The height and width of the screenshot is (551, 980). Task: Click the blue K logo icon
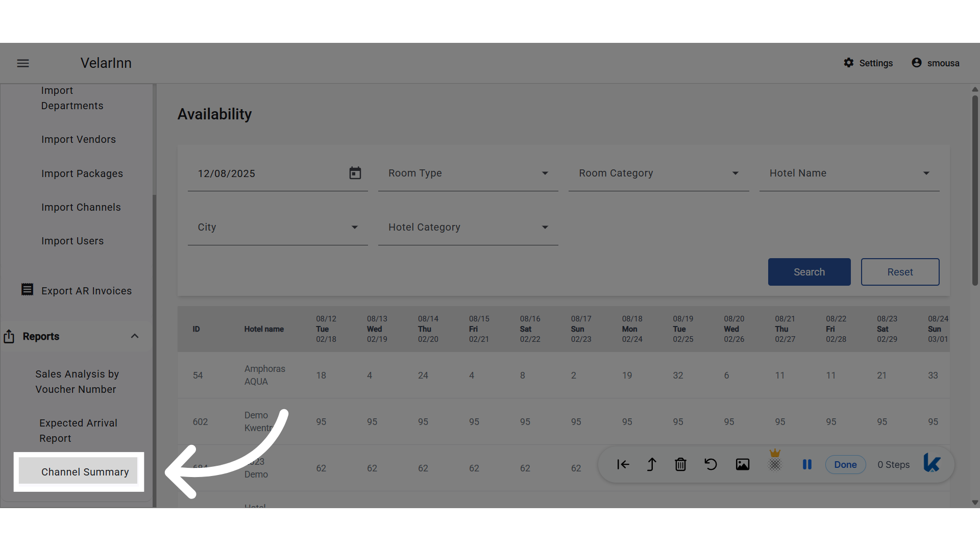point(932,463)
